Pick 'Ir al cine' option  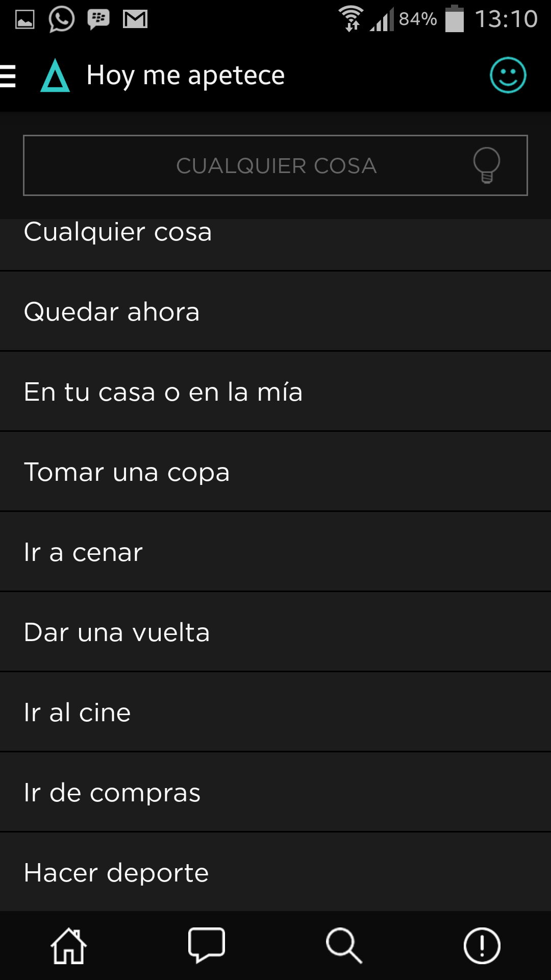(275, 712)
